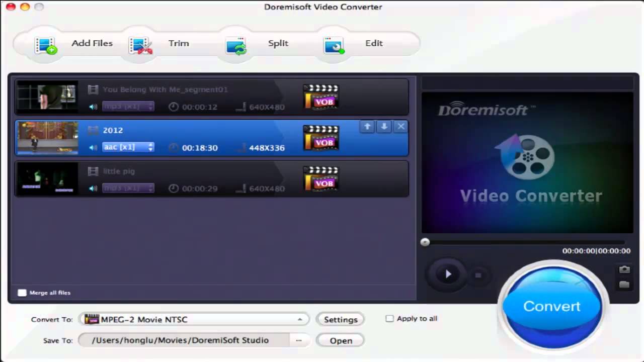The height and width of the screenshot is (362, 644).
Task: Click the MPEG-2 format icon in Convert To
Action: 92,319
